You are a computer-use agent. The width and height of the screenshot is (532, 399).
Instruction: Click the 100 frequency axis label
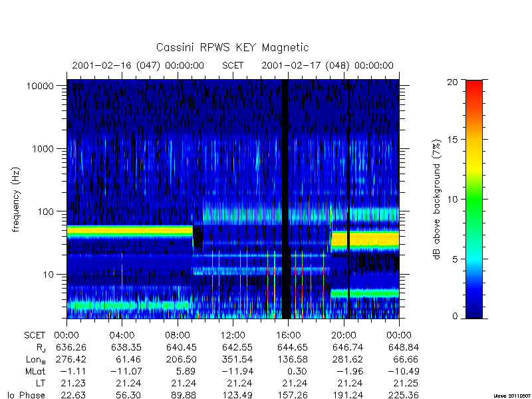coord(46,211)
